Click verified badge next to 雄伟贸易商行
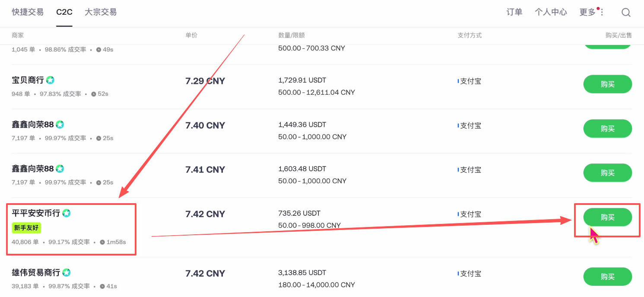 tap(67, 273)
